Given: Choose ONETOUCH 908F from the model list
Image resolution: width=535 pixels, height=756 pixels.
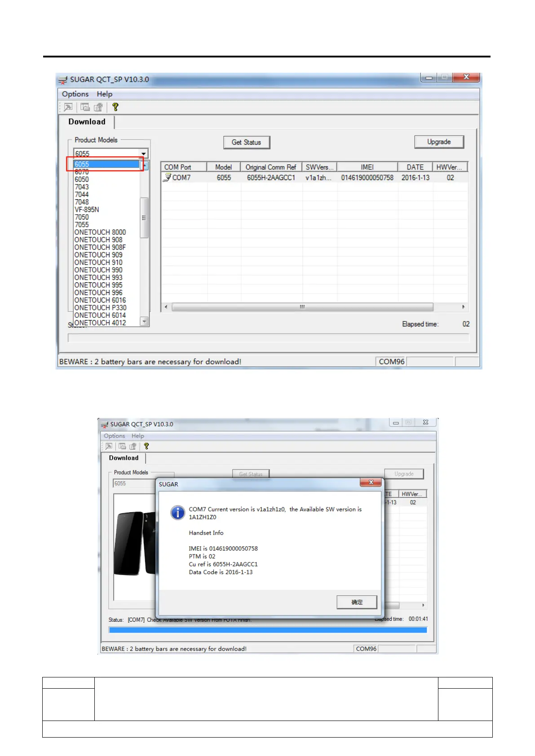Looking at the screenshot, I should pos(100,247).
